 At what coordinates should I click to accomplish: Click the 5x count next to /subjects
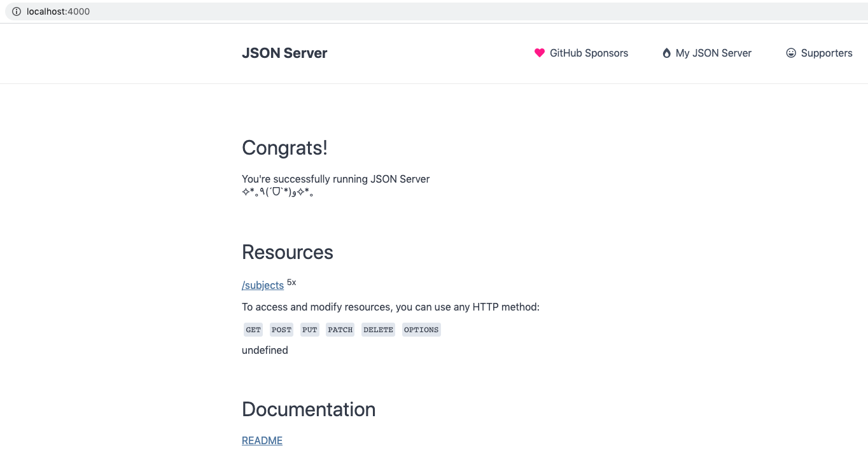[291, 282]
